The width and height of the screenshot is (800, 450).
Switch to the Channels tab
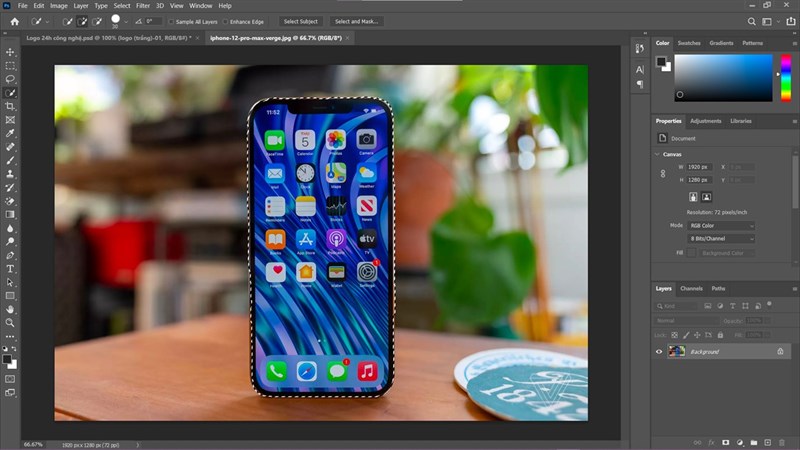coord(691,288)
